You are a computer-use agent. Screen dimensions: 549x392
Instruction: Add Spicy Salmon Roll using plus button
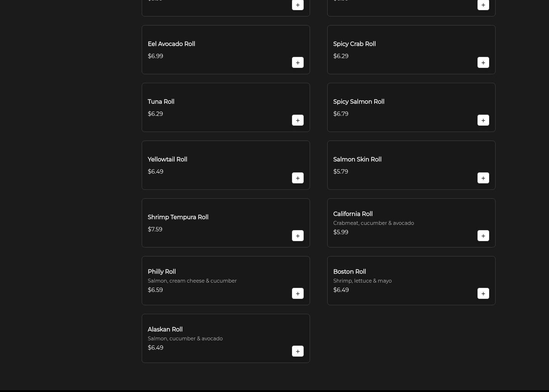[483, 120]
